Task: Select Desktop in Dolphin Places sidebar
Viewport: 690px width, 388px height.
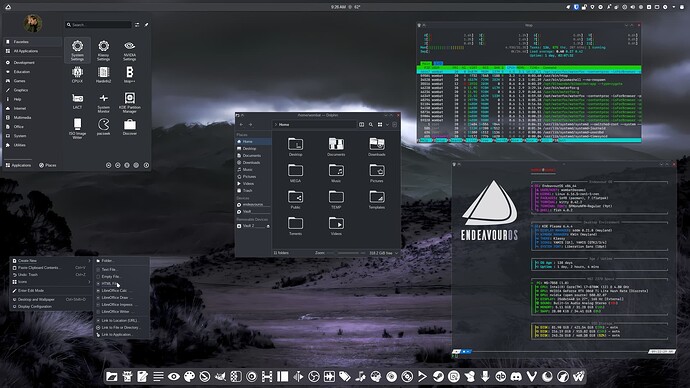Action: click(253, 149)
